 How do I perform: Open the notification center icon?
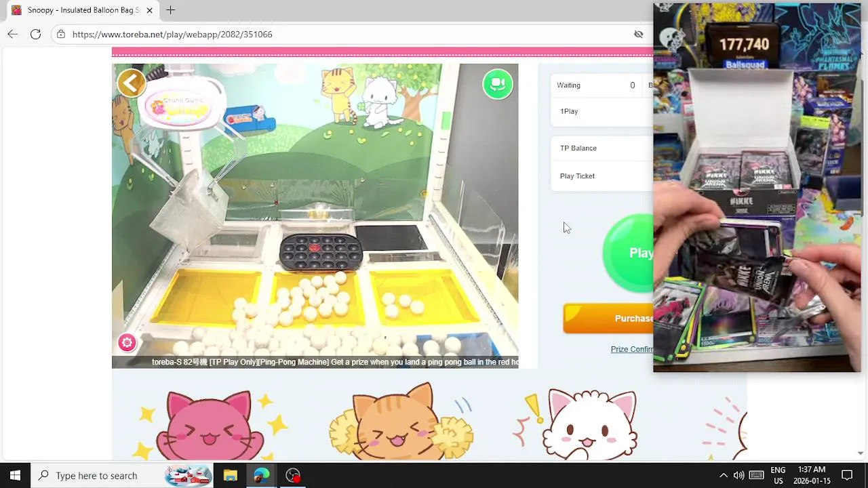(x=847, y=475)
